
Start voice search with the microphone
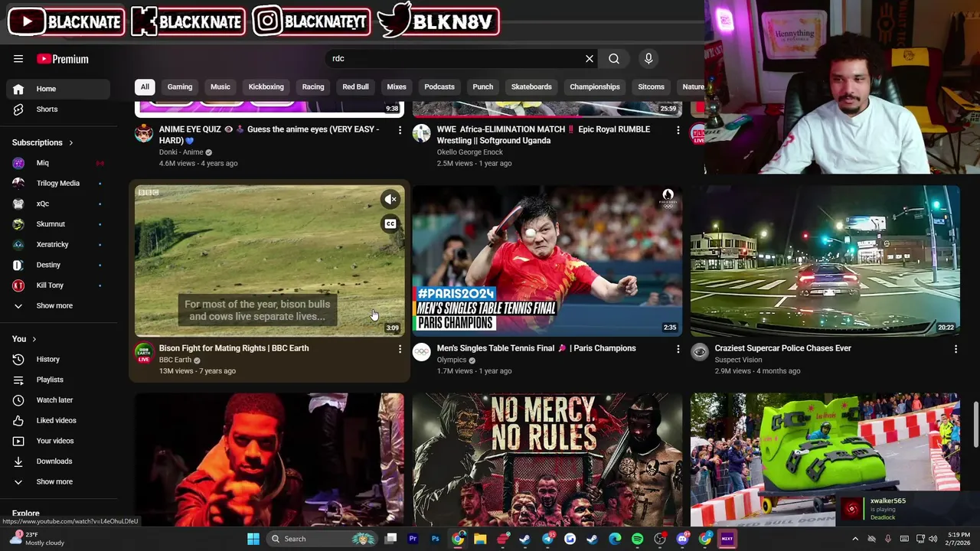point(648,59)
